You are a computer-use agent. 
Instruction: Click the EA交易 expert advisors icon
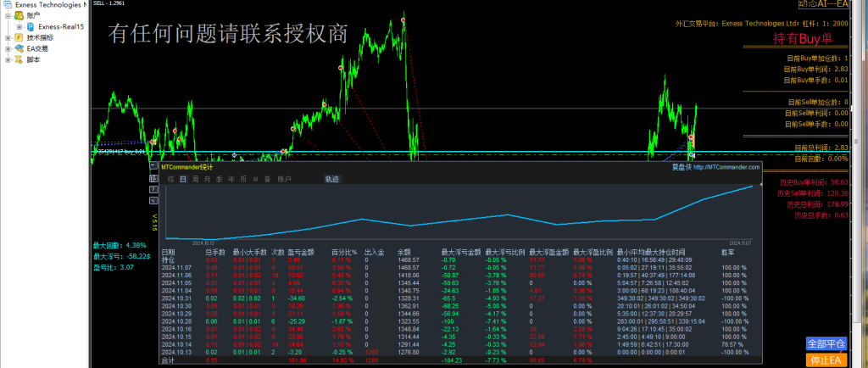coord(20,48)
